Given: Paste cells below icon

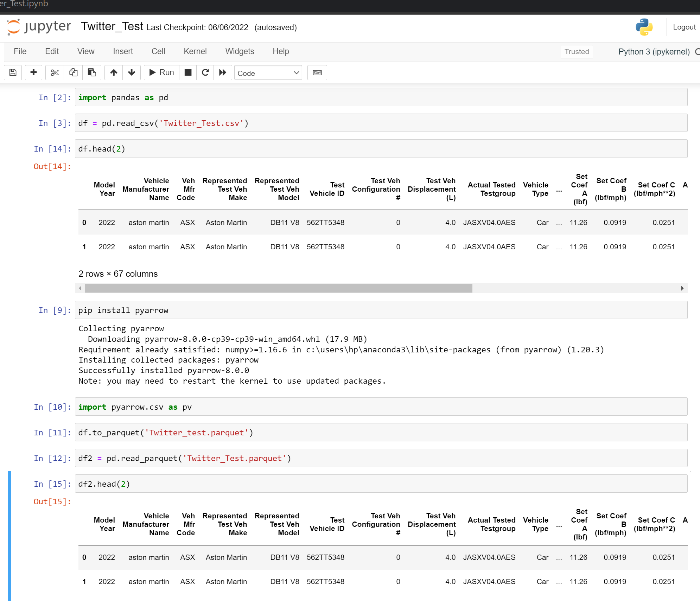Looking at the screenshot, I should click(92, 72).
